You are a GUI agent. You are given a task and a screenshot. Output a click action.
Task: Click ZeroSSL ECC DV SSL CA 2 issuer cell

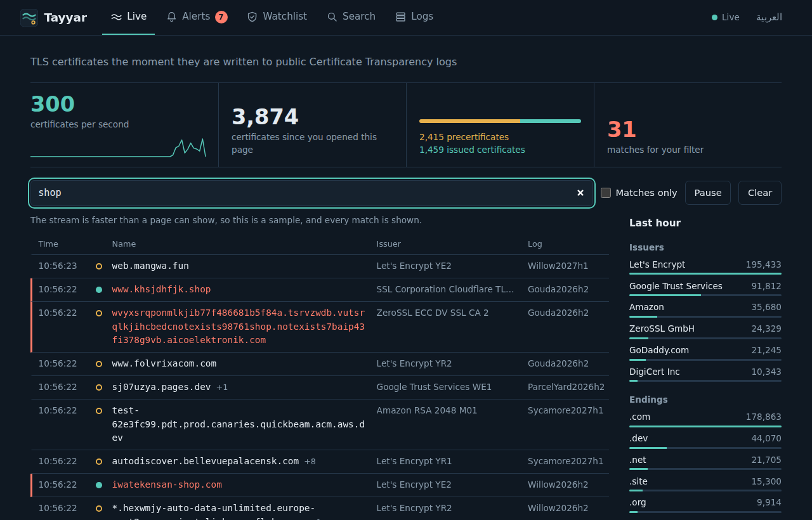pyautogui.click(x=433, y=313)
